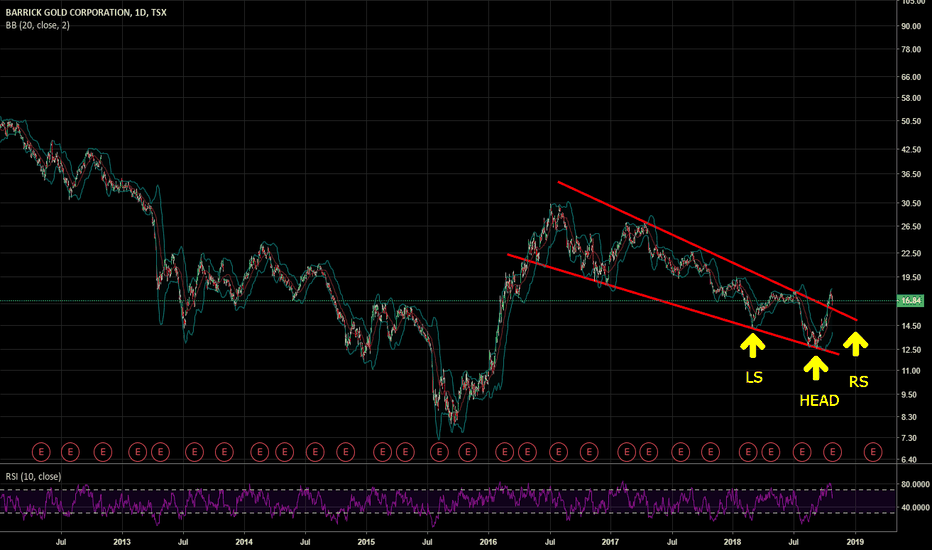Select the BB (20, close, 2) indicator label
Image resolution: width=932 pixels, height=550 pixels.
click(37, 26)
